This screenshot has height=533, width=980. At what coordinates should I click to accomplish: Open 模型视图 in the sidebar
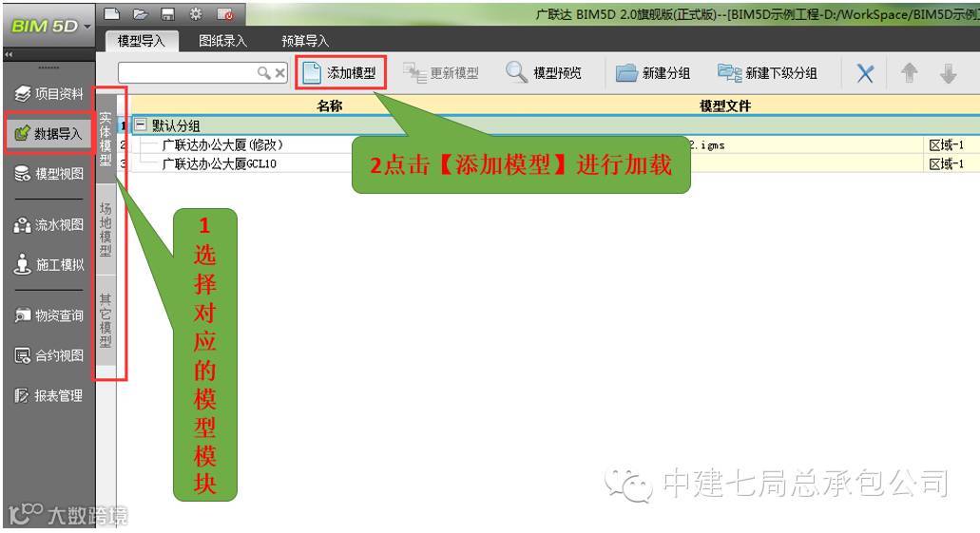[x=48, y=173]
